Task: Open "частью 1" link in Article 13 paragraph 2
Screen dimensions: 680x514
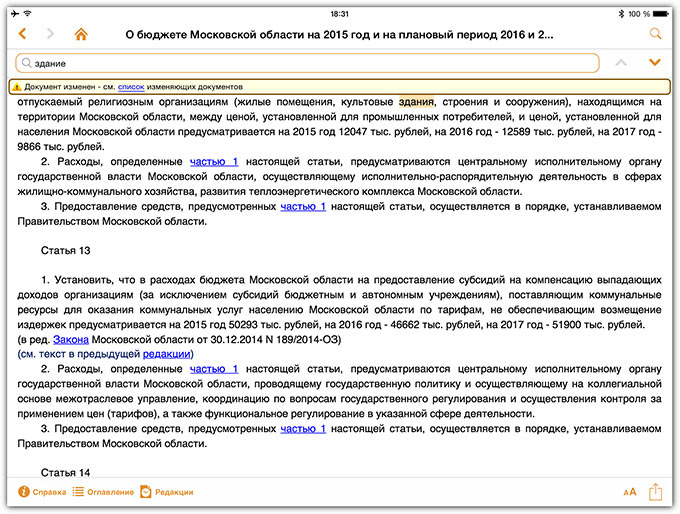Action: (x=214, y=369)
